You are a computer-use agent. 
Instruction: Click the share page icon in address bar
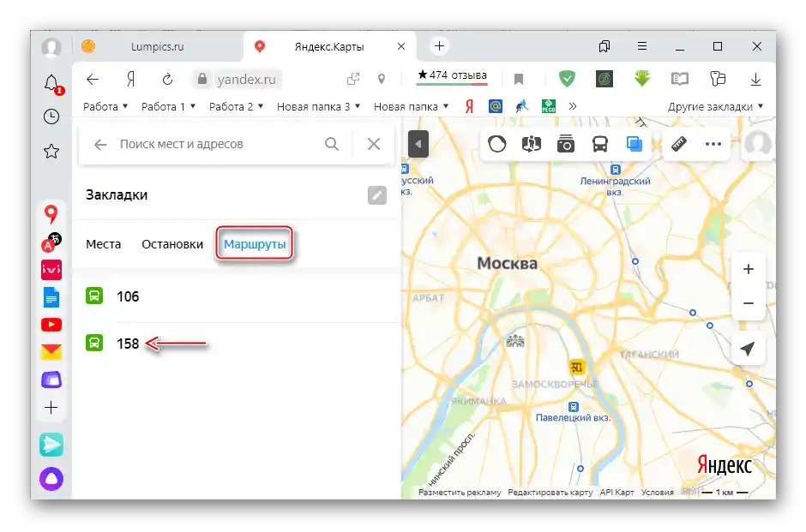(x=353, y=79)
